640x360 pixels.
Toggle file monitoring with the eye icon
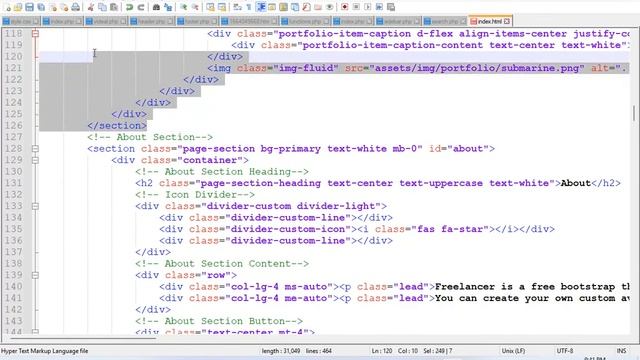330,7
